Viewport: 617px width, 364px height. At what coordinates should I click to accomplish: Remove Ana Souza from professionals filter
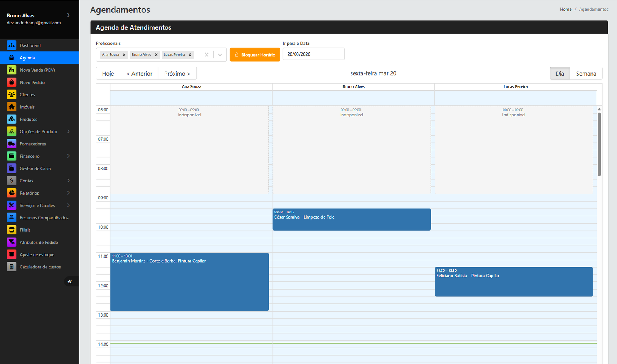124,55
